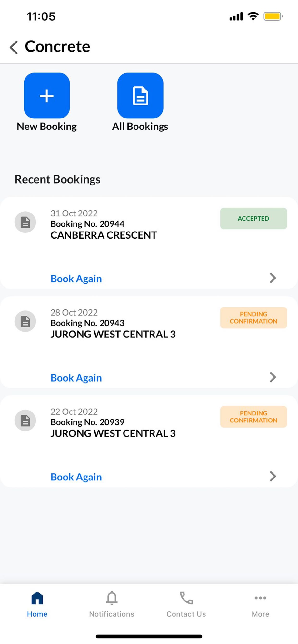Expand booking 20943 with chevron arrow
Screen dimensions: 298x644
point(273,377)
